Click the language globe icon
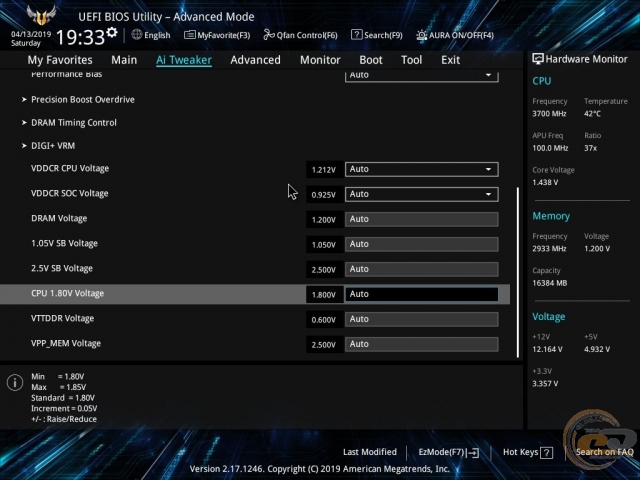 point(137,35)
